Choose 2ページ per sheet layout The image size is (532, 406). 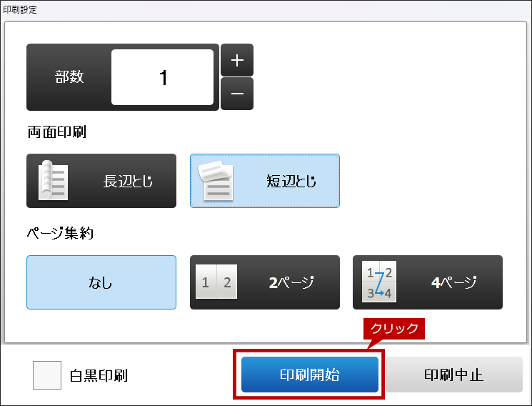265,282
